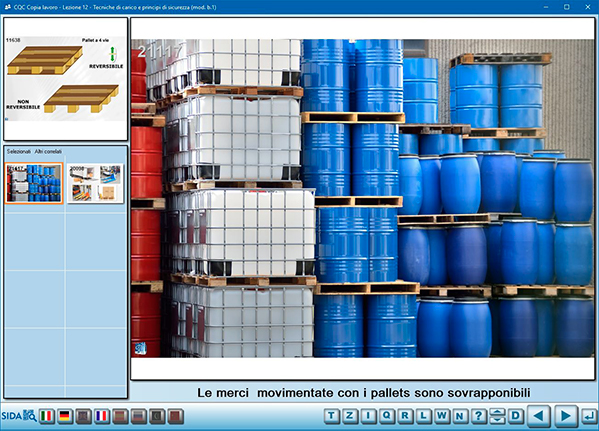Viewport: 599px width, 431px height.
Task: Click the up-down arrows stepper button
Action: (497, 416)
